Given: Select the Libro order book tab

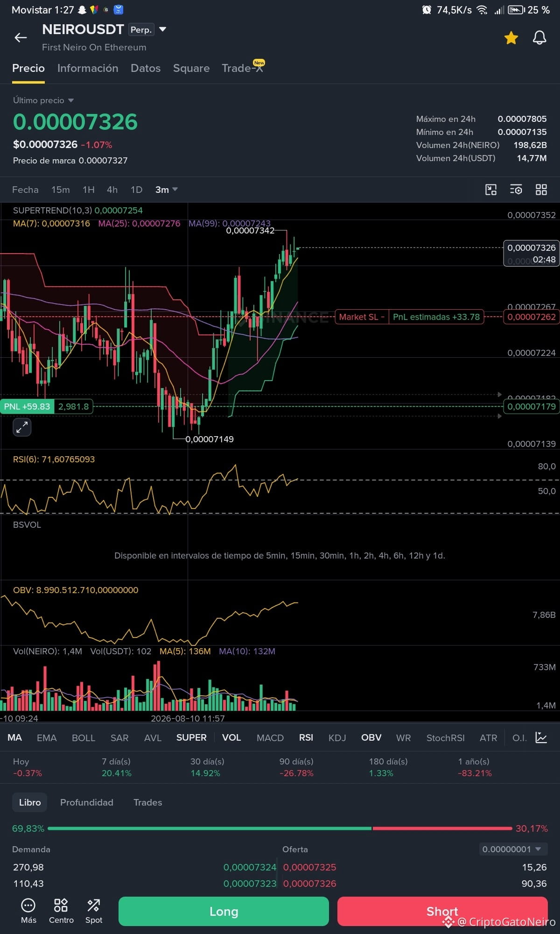Looking at the screenshot, I should coord(30,802).
